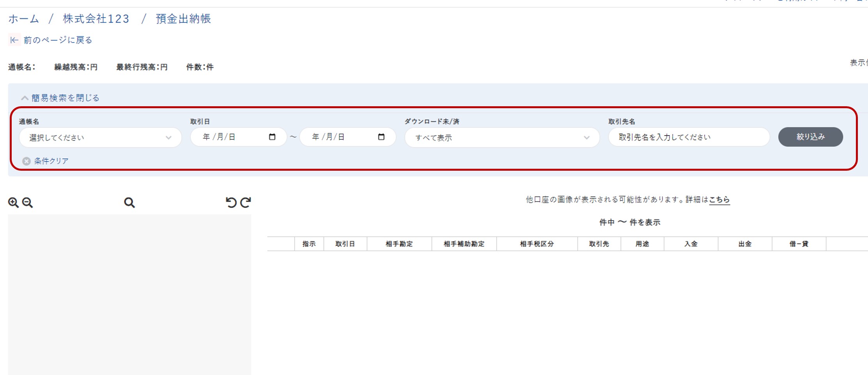868x375 pixels.
Task: Click the 出金 column header
Action: coord(745,244)
